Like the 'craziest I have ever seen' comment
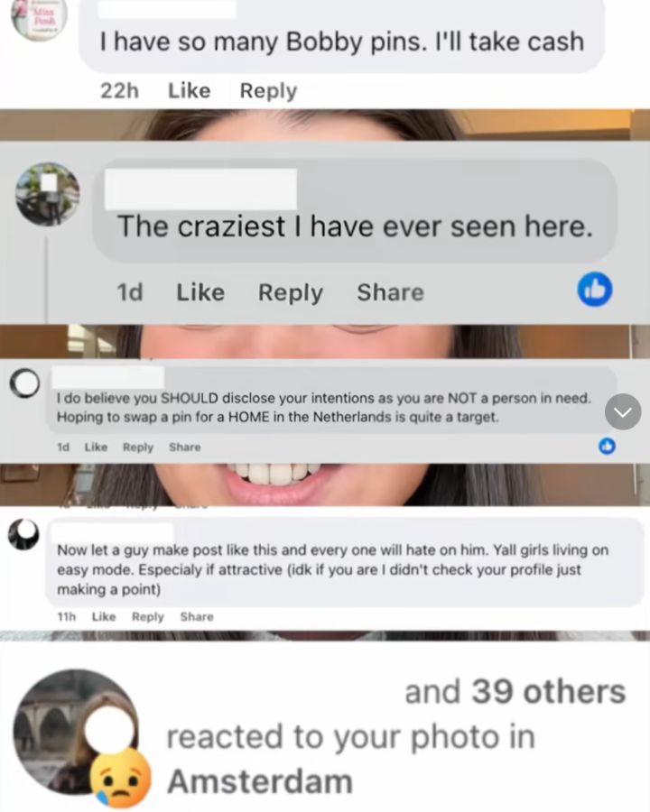The height and width of the screenshot is (812, 650). click(200, 292)
